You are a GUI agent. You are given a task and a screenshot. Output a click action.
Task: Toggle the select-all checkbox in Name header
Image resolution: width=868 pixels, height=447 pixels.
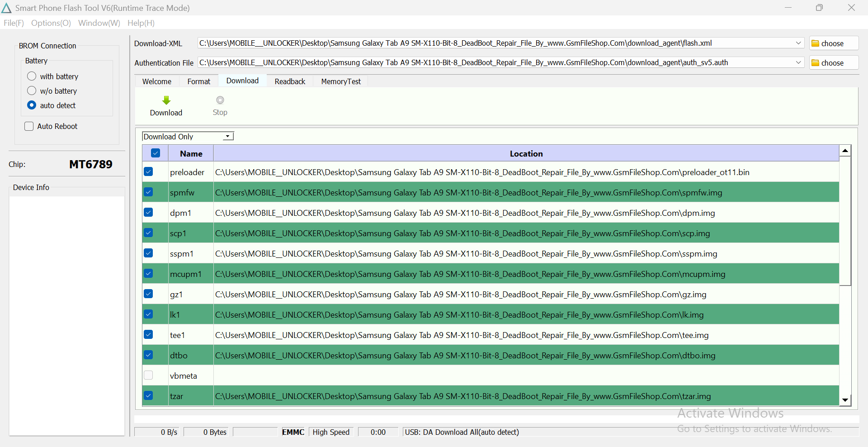pos(156,153)
